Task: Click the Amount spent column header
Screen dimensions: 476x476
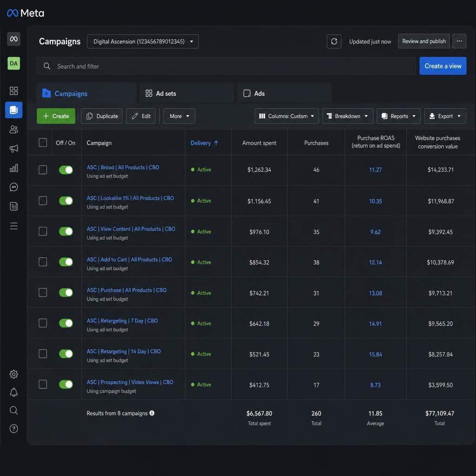Action: 259,143
